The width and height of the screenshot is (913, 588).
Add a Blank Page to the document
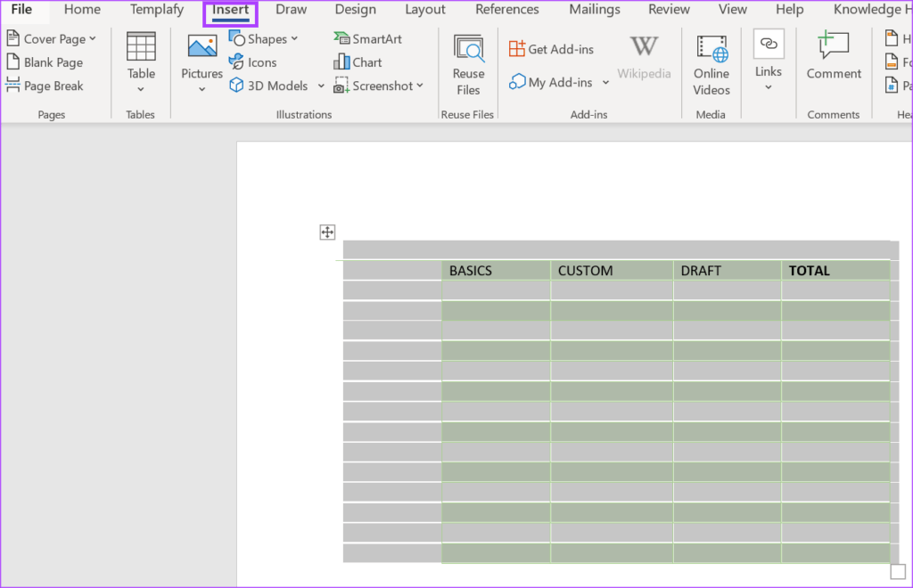tap(46, 61)
